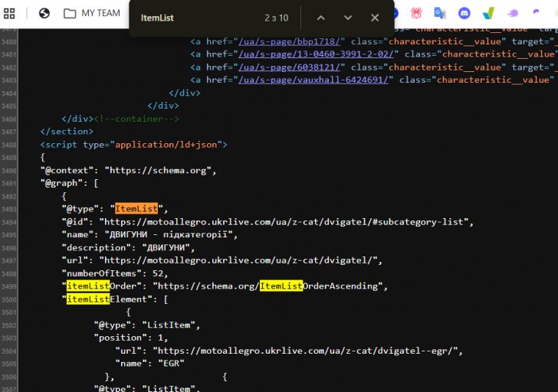Open the small purple arc extension icon
The height and width of the screenshot is (392, 558).
click(x=536, y=12)
